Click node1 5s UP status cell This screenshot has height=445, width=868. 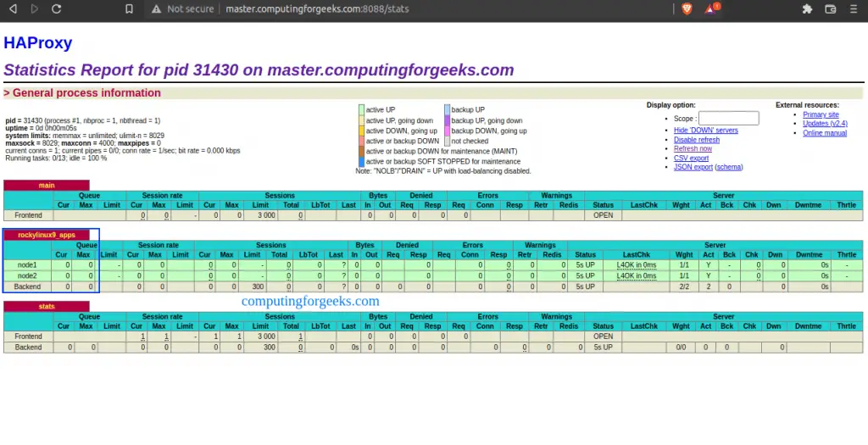tap(585, 265)
